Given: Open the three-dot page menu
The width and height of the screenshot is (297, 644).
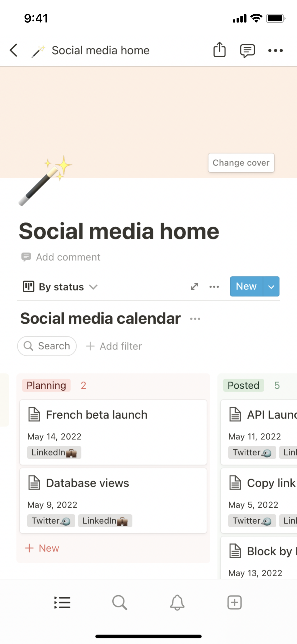Looking at the screenshot, I should pos(275,50).
